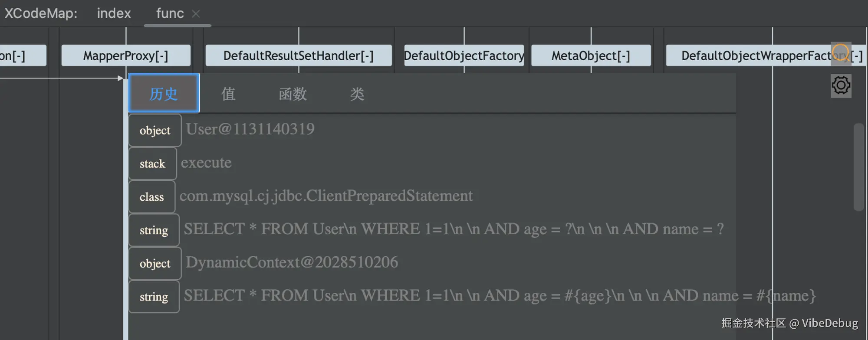Image resolution: width=868 pixels, height=340 pixels.
Task: Switch to the index tab
Action: 114,13
